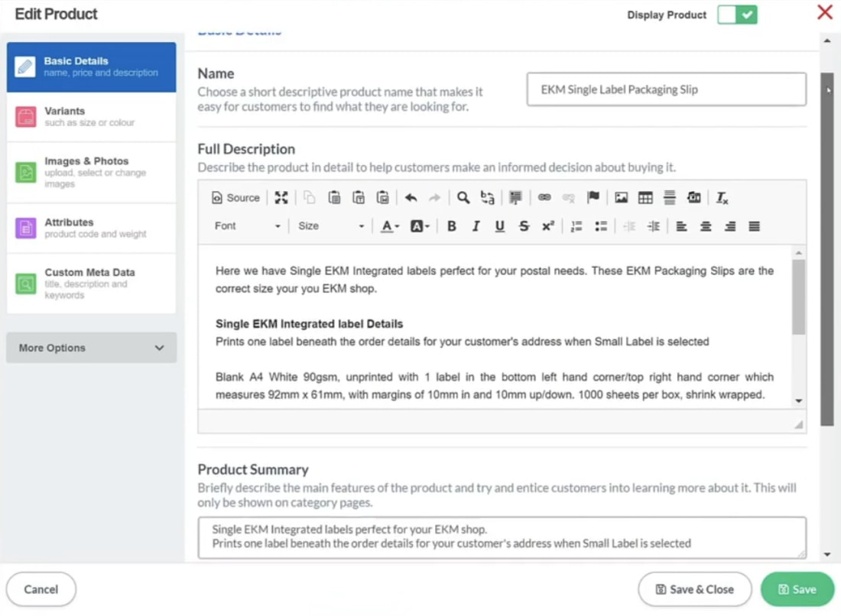The width and height of the screenshot is (841, 616).
Task: Click Paste as plain text icon
Action: [x=359, y=198]
